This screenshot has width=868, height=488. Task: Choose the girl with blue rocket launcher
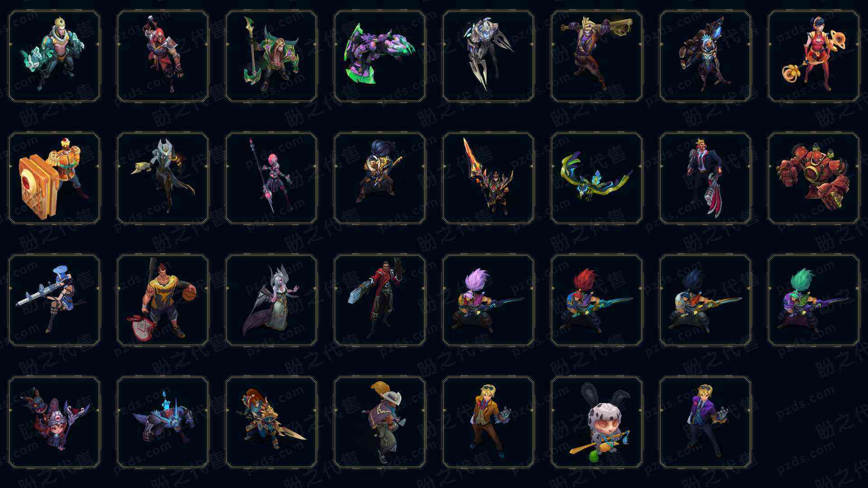pyautogui.click(x=54, y=300)
